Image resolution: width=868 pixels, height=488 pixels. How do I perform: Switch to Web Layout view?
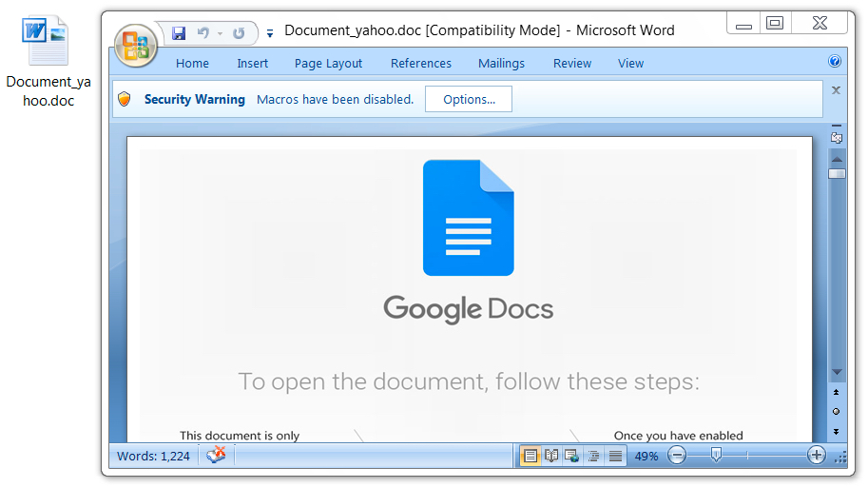click(571, 456)
